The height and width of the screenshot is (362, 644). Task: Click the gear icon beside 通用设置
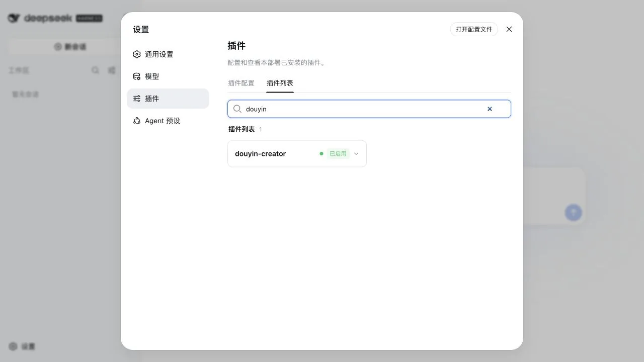pyautogui.click(x=137, y=54)
